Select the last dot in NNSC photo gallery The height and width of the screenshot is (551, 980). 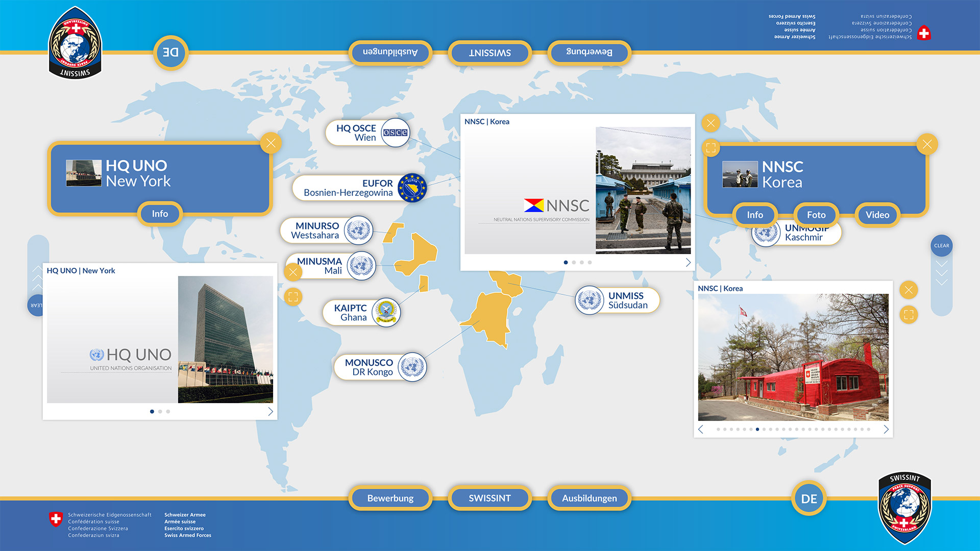[x=869, y=430]
